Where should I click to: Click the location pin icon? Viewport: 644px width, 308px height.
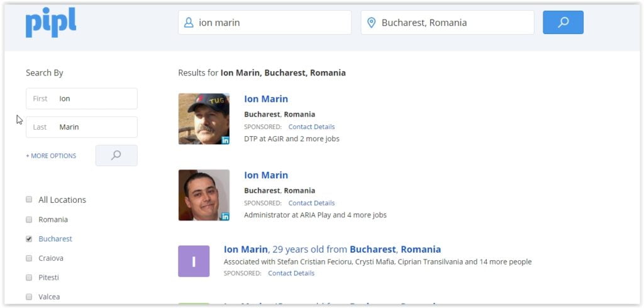click(x=371, y=23)
